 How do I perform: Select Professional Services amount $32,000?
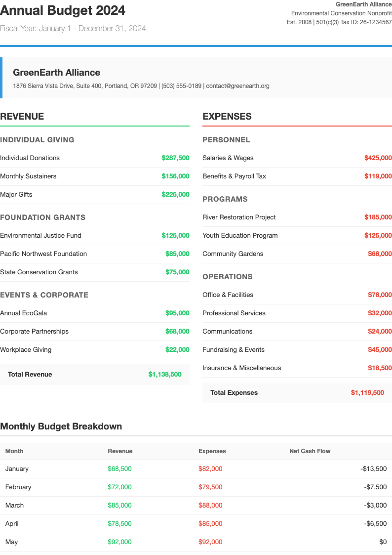380,313
